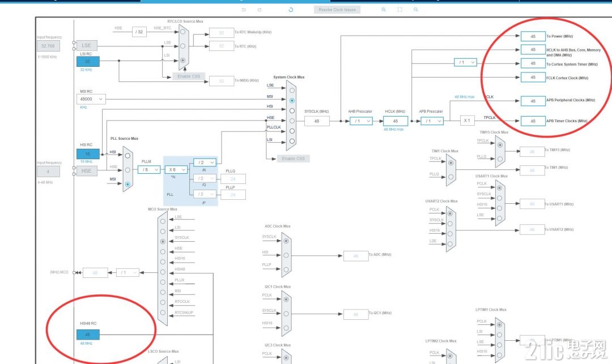This screenshot has width=612, height=364.
Task: Click the To Power (MHz) value box
Action: point(533,36)
